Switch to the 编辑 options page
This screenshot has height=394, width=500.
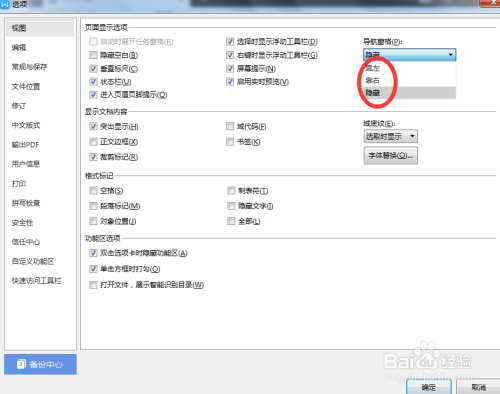click(x=19, y=47)
